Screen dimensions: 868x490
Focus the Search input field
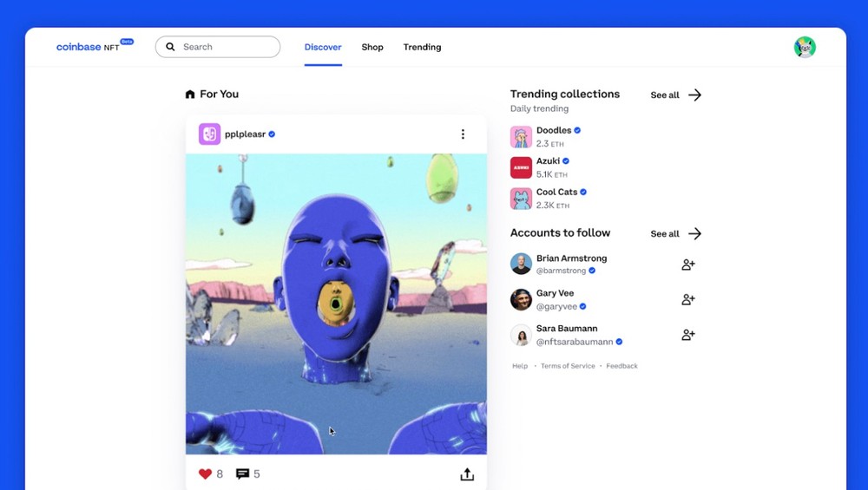(218, 47)
